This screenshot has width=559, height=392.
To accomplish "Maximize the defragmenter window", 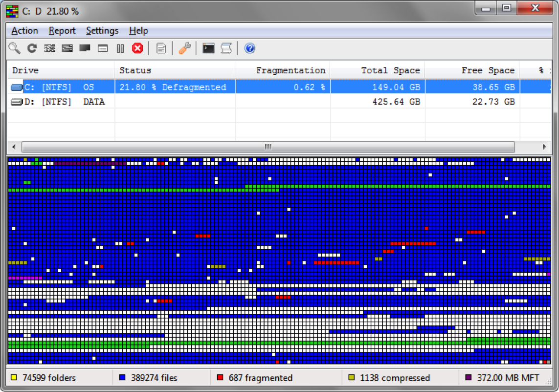I will (x=507, y=8).
